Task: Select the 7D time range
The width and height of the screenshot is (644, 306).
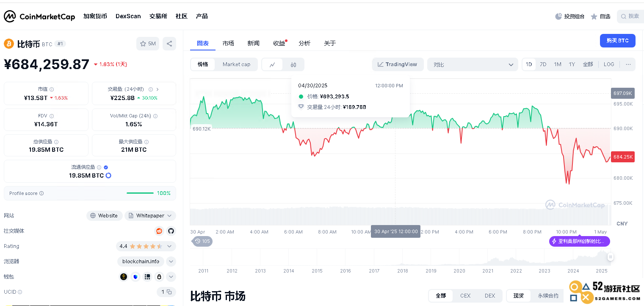Action: (x=543, y=64)
